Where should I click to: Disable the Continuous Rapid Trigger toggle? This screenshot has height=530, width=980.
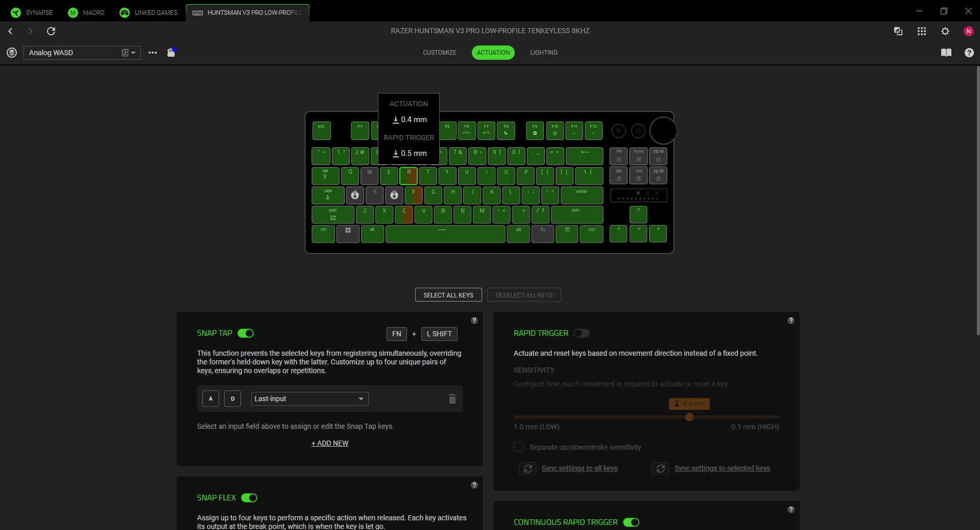tap(631, 522)
